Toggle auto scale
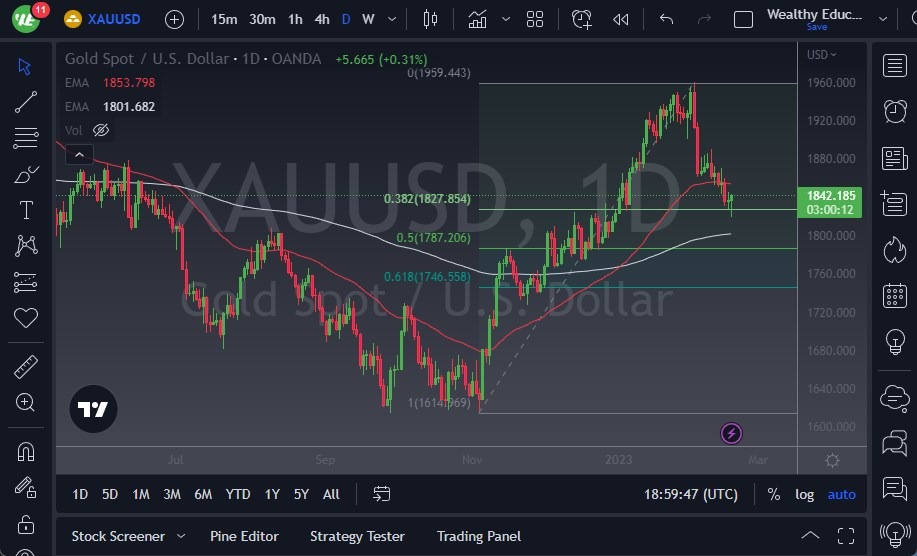The image size is (917, 556). (x=842, y=495)
